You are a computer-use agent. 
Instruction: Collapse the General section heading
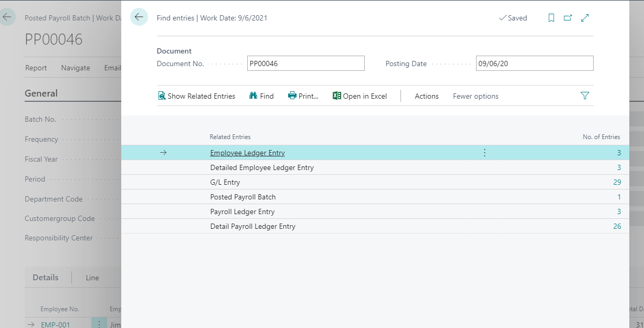tap(41, 93)
